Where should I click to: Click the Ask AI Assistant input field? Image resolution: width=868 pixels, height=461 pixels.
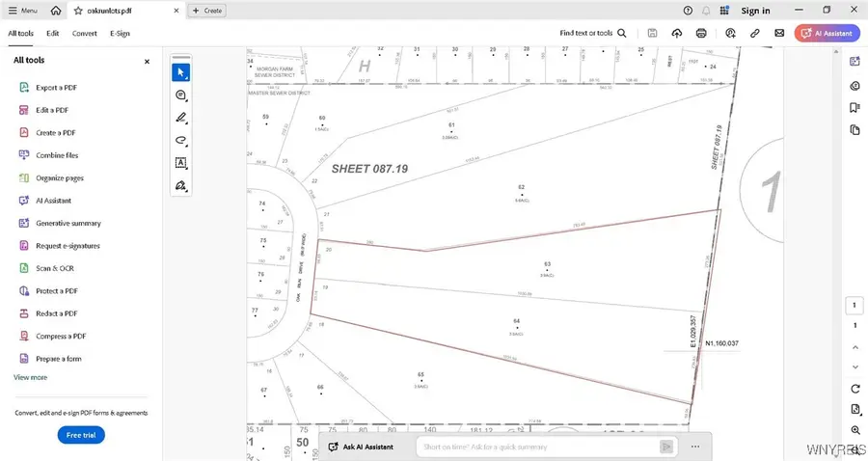click(535, 447)
